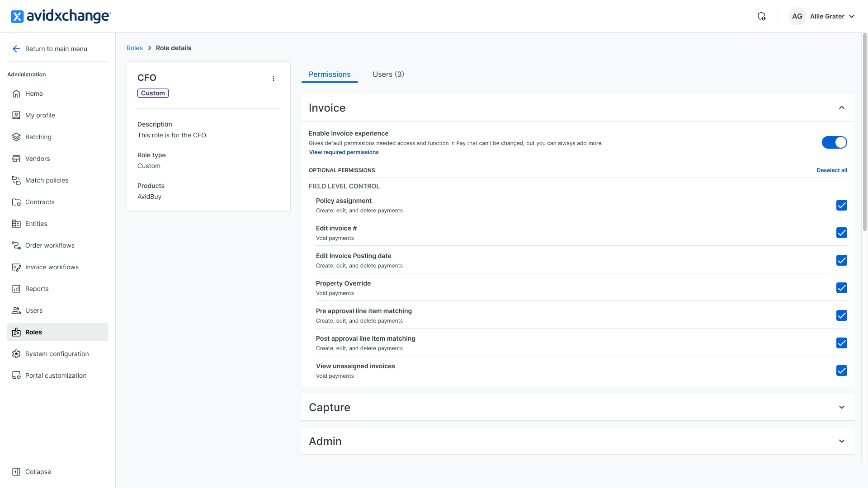
Task: Click the AvidBuy product text
Action: [x=149, y=197]
